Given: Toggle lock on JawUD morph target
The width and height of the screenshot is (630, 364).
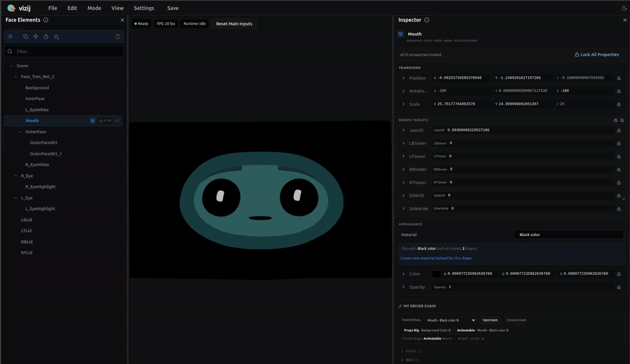Looking at the screenshot, I should (x=619, y=131).
